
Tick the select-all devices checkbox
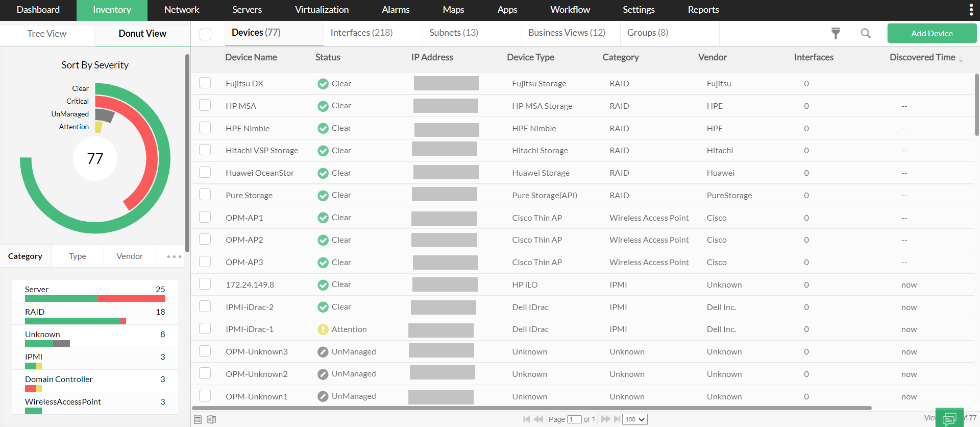pyautogui.click(x=206, y=34)
